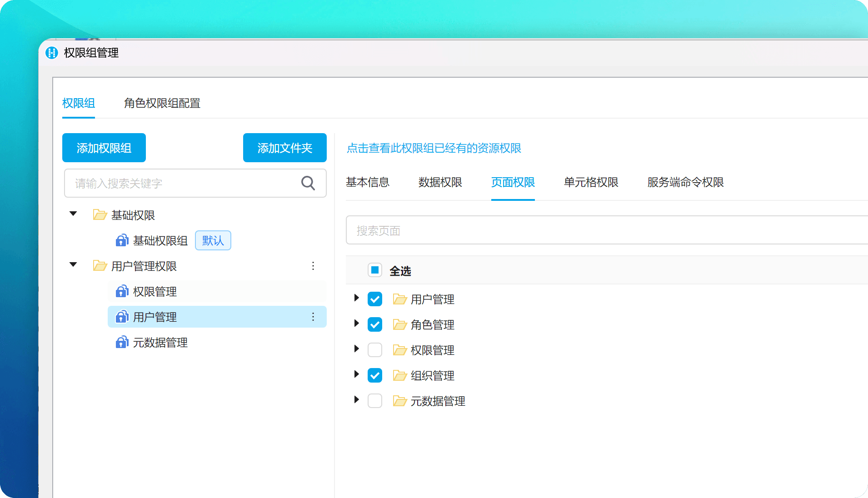Click the 添加权限组 button
The image size is (868, 498).
point(104,148)
